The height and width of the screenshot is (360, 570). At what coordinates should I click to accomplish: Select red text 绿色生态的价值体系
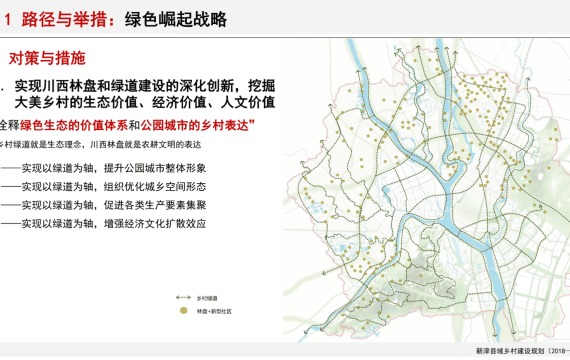click(x=74, y=125)
